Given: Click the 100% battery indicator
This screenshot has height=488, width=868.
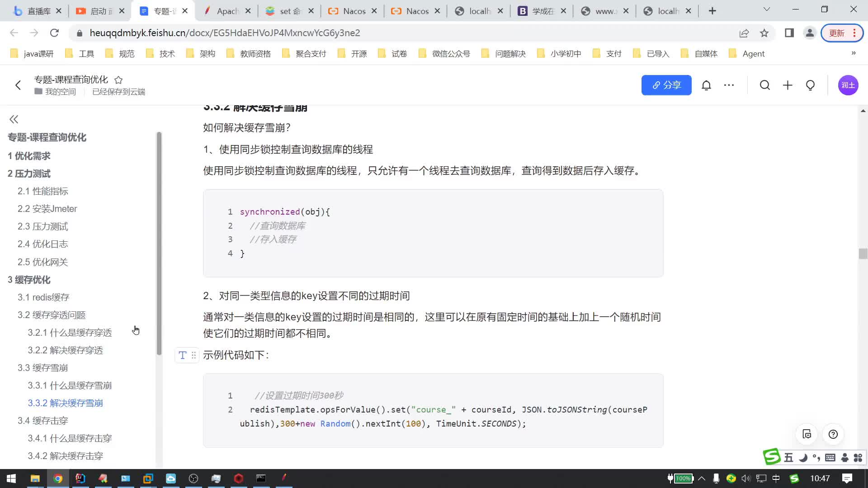Looking at the screenshot, I should coord(681,479).
